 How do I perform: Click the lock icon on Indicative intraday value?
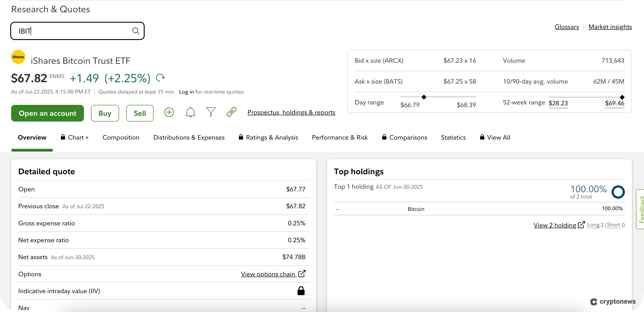click(301, 290)
